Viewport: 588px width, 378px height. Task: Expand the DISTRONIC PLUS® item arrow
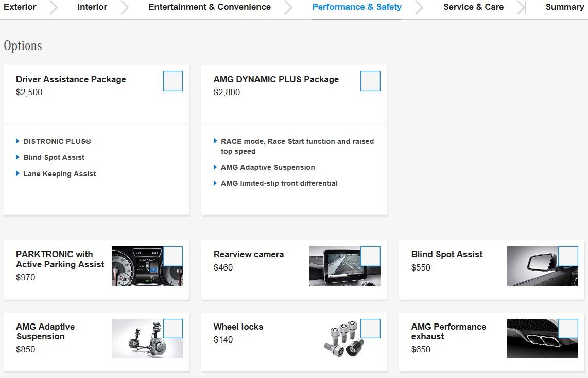pos(18,141)
